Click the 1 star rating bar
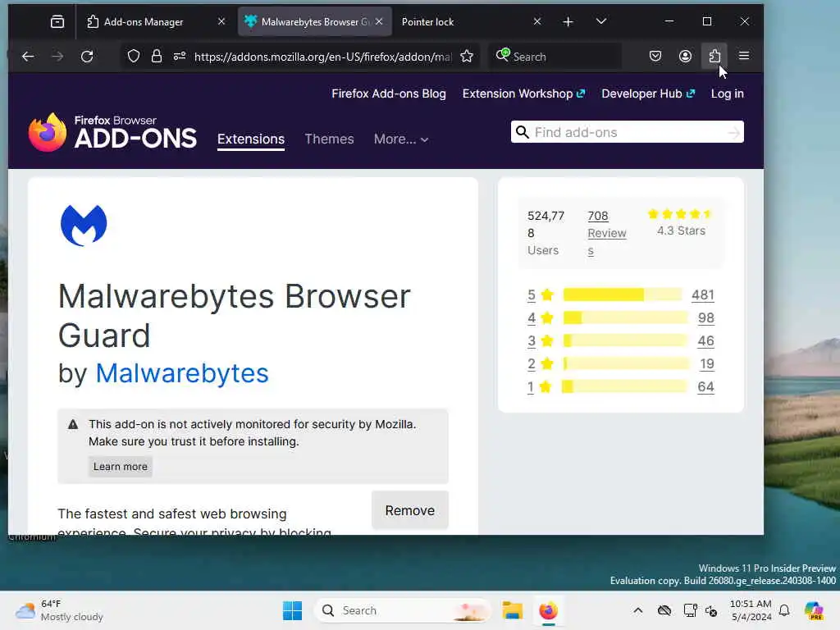Viewport: 840px width, 630px height. tap(624, 387)
